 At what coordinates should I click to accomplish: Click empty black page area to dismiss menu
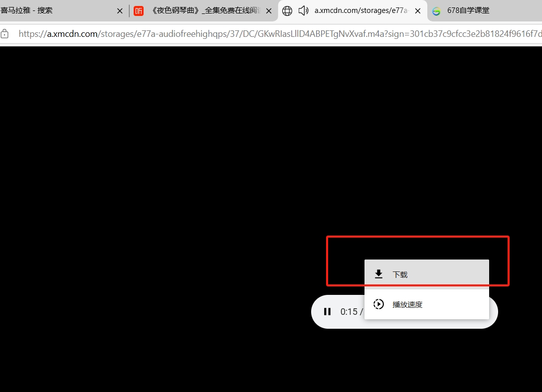coord(150,174)
